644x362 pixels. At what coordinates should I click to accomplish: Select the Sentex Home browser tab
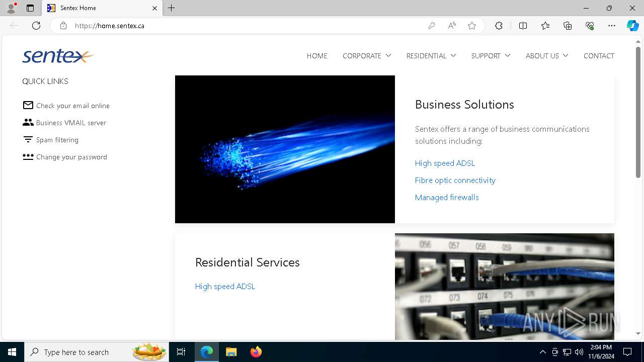pyautogui.click(x=102, y=8)
